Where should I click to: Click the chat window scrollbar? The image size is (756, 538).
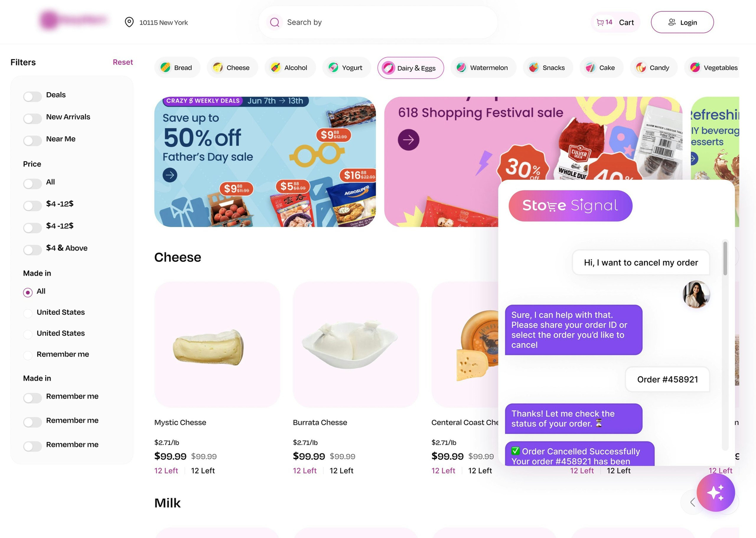[x=725, y=259]
